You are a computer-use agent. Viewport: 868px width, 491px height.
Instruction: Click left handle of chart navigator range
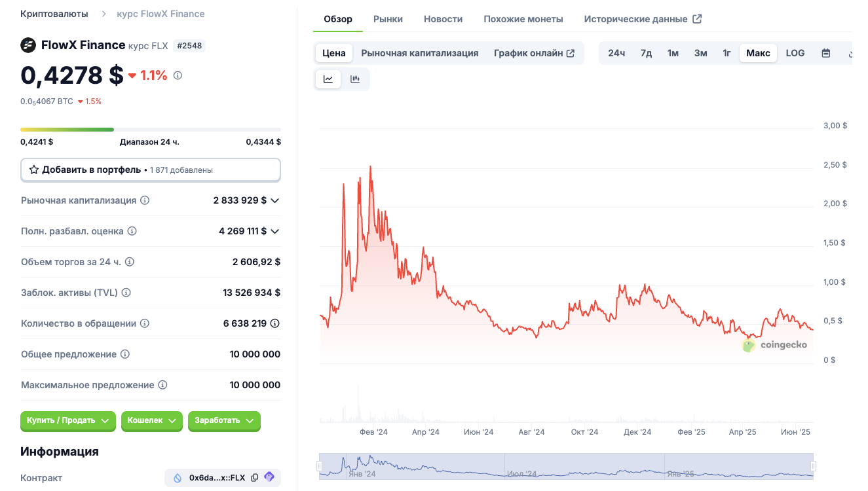click(x=320, y=466)
